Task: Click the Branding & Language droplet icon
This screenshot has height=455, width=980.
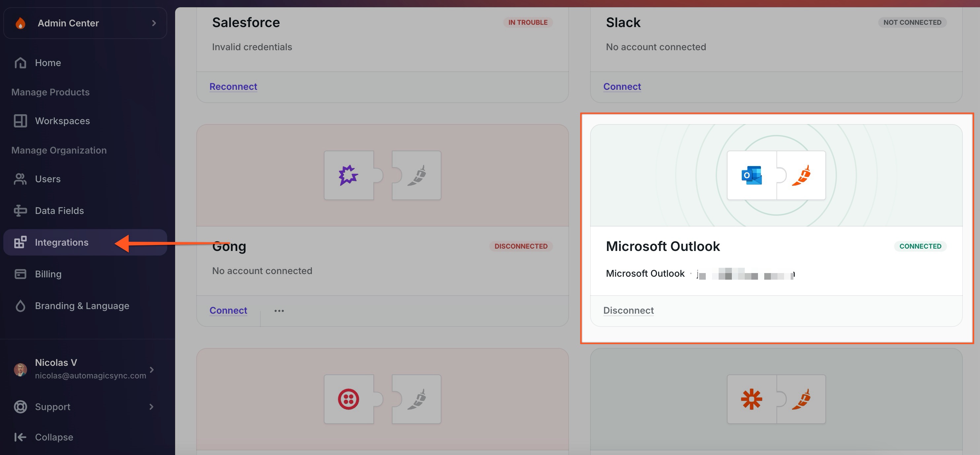Action: (x=20, y=306)
